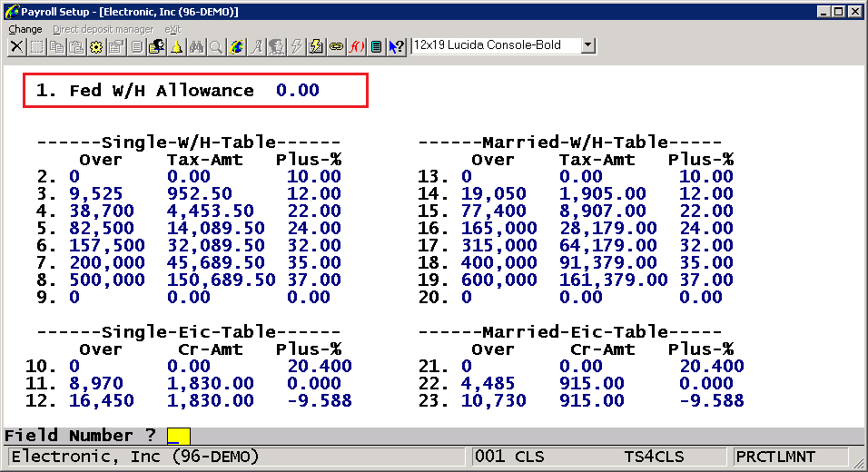Click row 7 tax amount 45,689.50

pyautogui.click(x=216, y=262)
